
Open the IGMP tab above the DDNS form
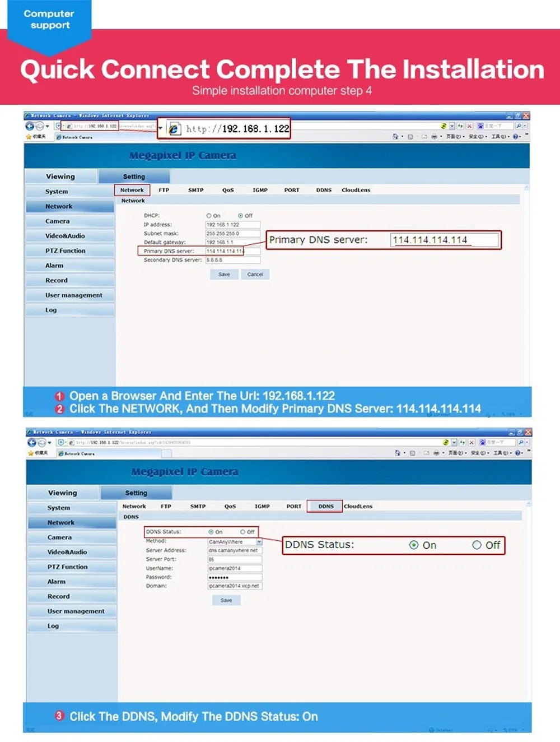click(x=262, y=506)
